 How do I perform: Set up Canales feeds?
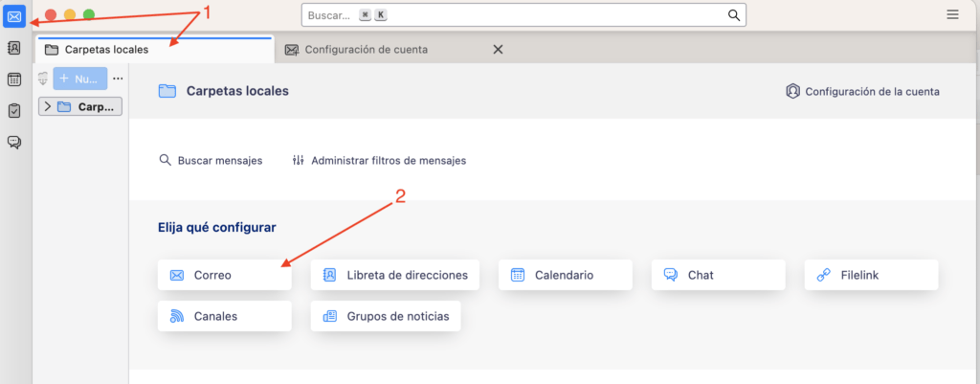[x=224, y=316]
